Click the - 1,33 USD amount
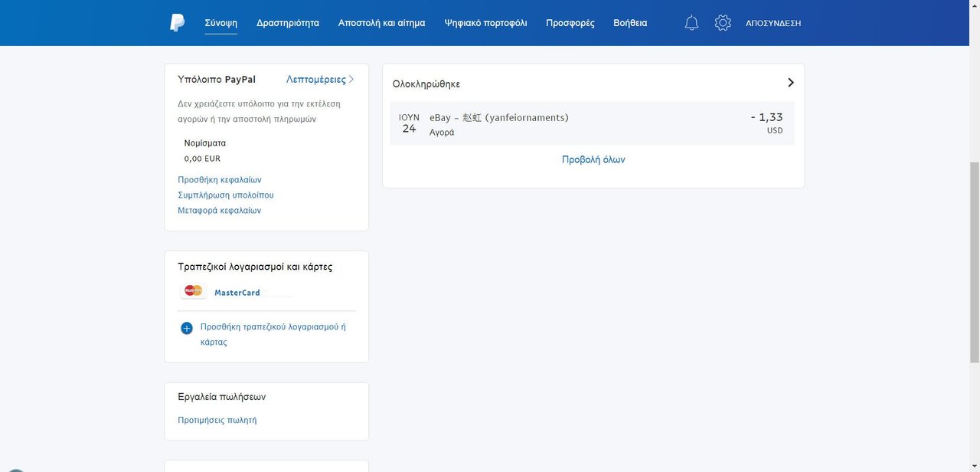The height and width of the screenshot is (472, 980). click(766, 123)
